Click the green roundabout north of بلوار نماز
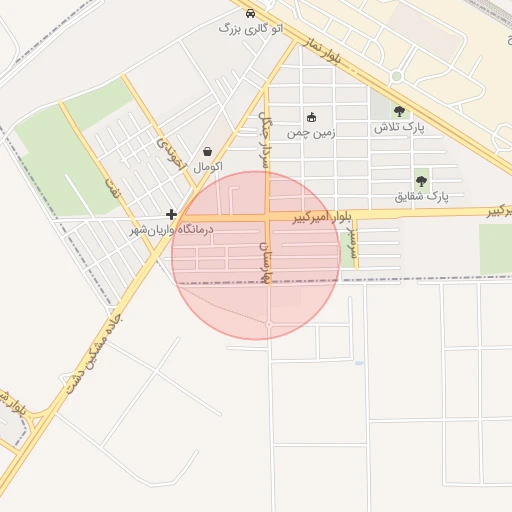This screenshot has width=512, height=512. tap(396, 77)
